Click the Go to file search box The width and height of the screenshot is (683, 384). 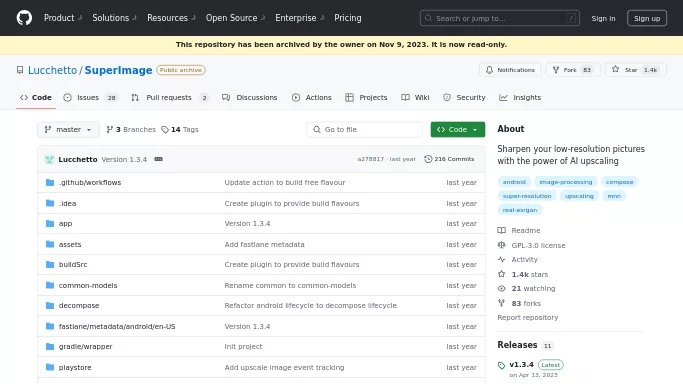click(365, 129)
